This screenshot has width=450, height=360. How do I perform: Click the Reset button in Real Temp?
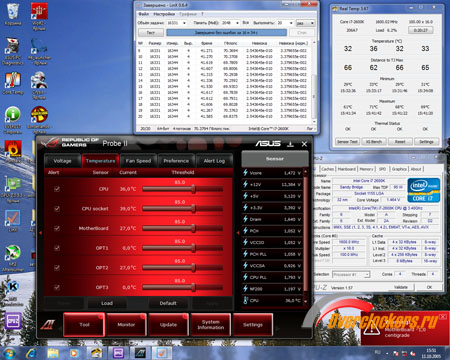400,142
